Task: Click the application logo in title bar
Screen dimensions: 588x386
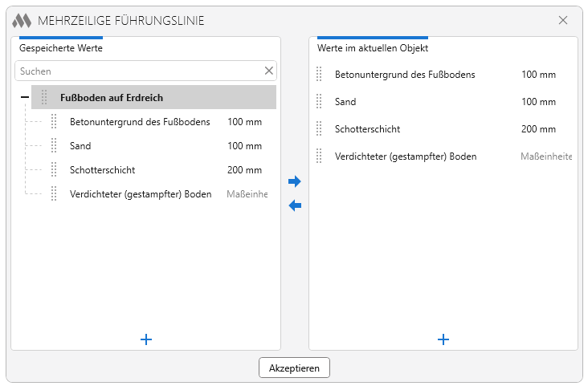Action: pyautogui.click(x=22, y=20)
